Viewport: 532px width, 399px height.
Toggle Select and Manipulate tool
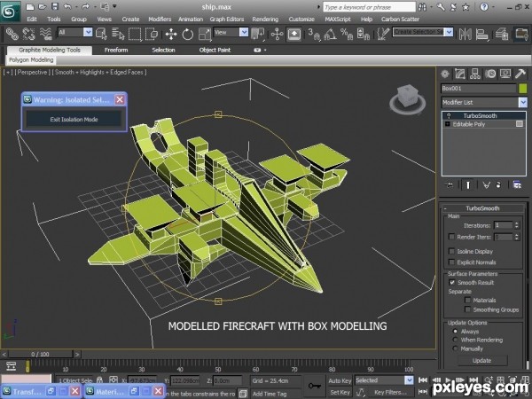278,34
